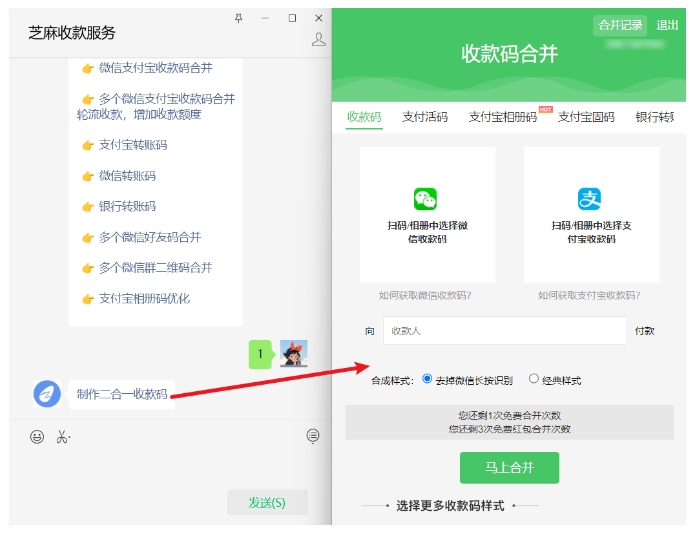Select the scissors screenshot tool

point(63,437)
